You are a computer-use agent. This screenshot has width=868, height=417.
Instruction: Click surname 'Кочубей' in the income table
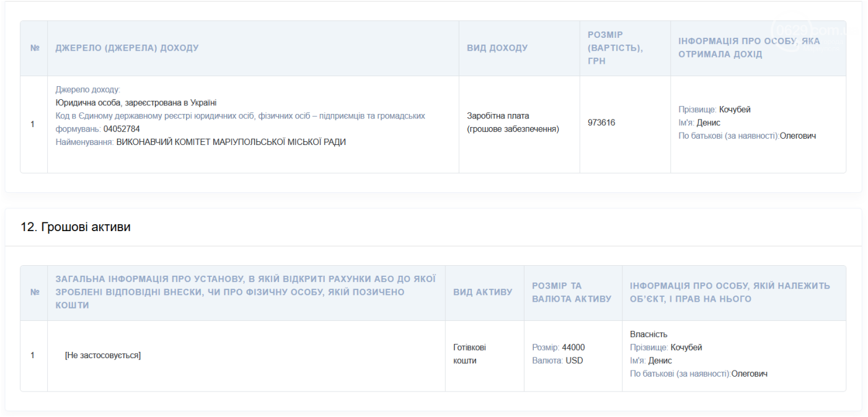(x=735, y=110)
